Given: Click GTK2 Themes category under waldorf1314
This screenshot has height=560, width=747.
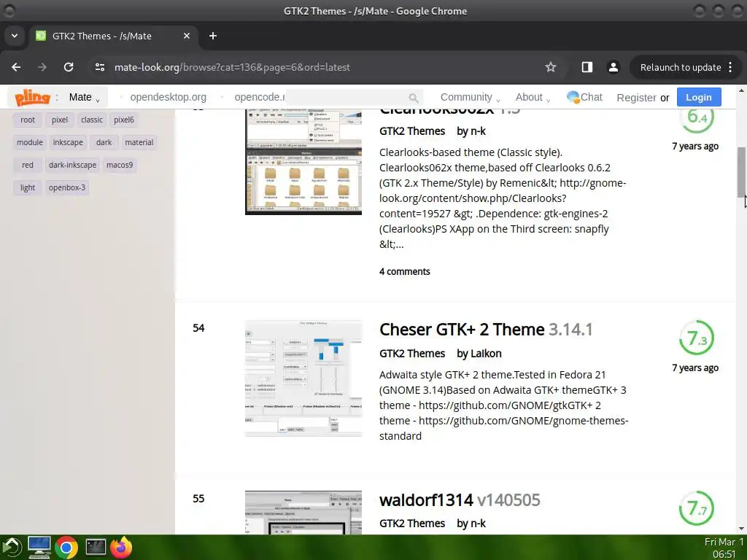Looking at the screenshot, I should coord(412,524).
